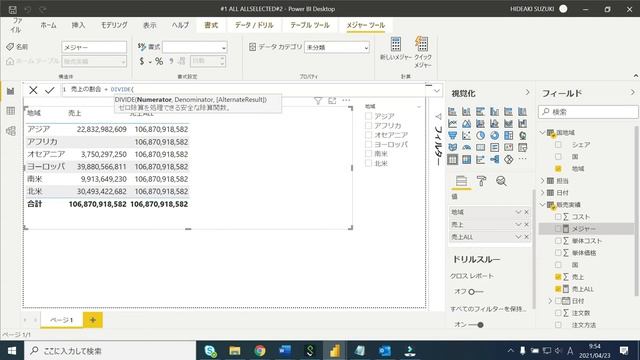
Task: Click the Fields pane 検索 box
Action: [x=588, y=112]
